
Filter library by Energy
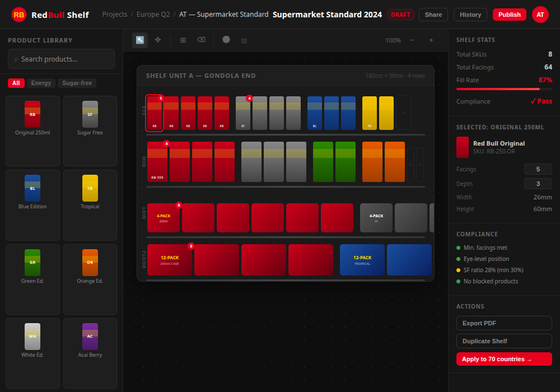coord(41,83)
